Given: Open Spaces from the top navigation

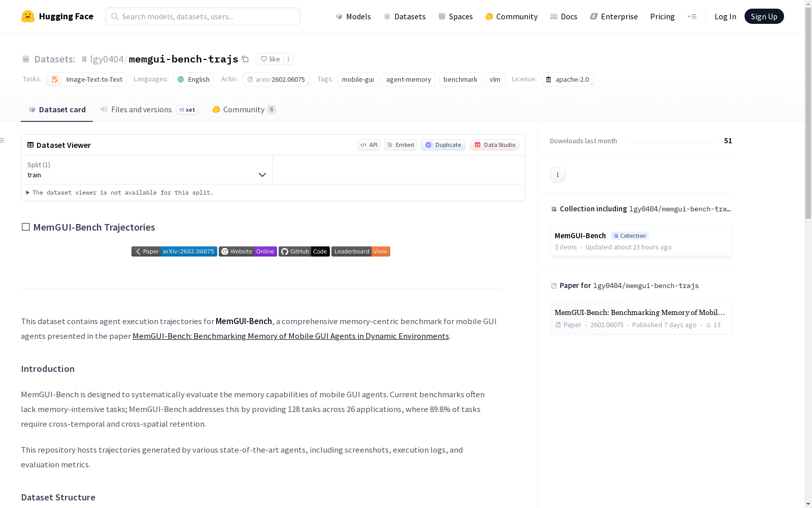Looking at the screenshot, I should point(456,16).
